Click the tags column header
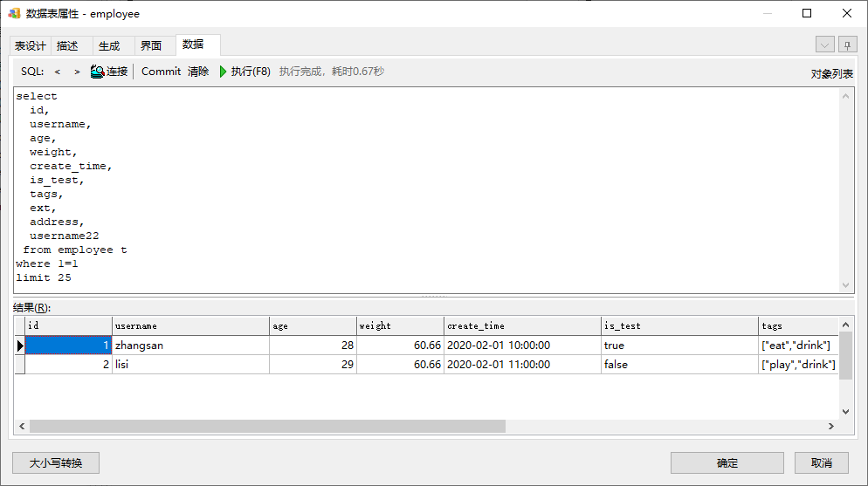868x486 pixels. click(798, 325)
